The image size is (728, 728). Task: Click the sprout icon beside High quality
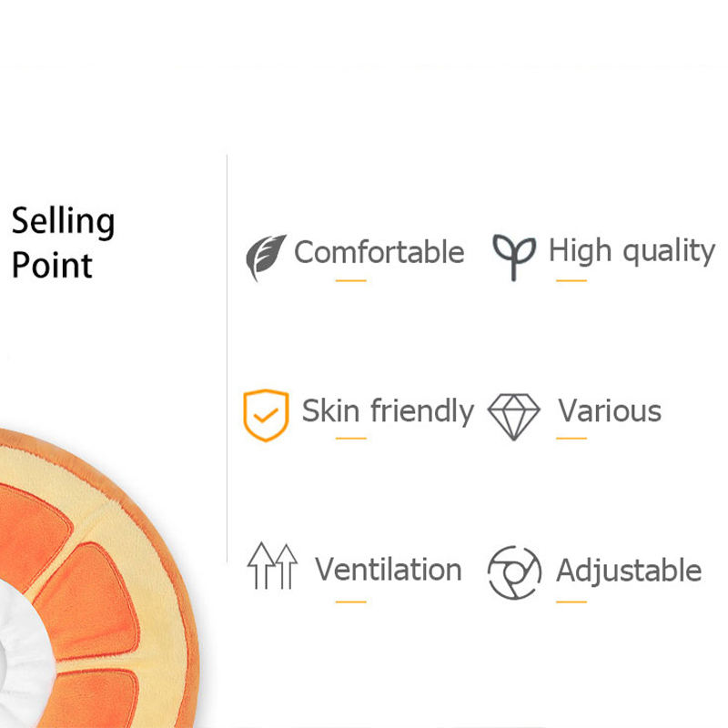[514, 255]
